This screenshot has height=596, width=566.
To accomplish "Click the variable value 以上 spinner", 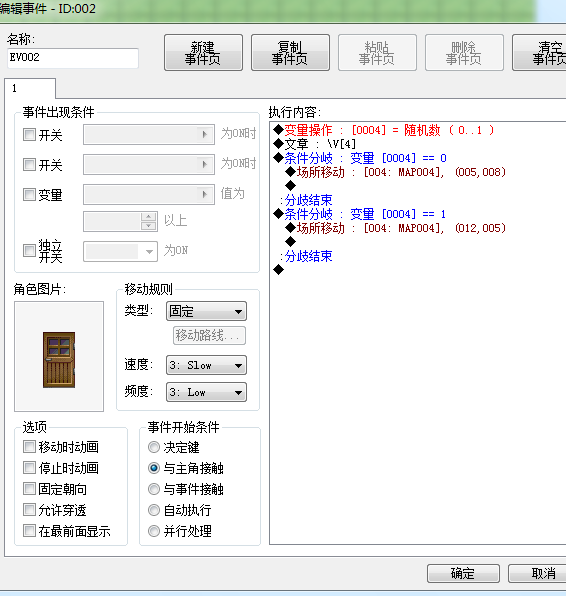I will tap(148, 221).
